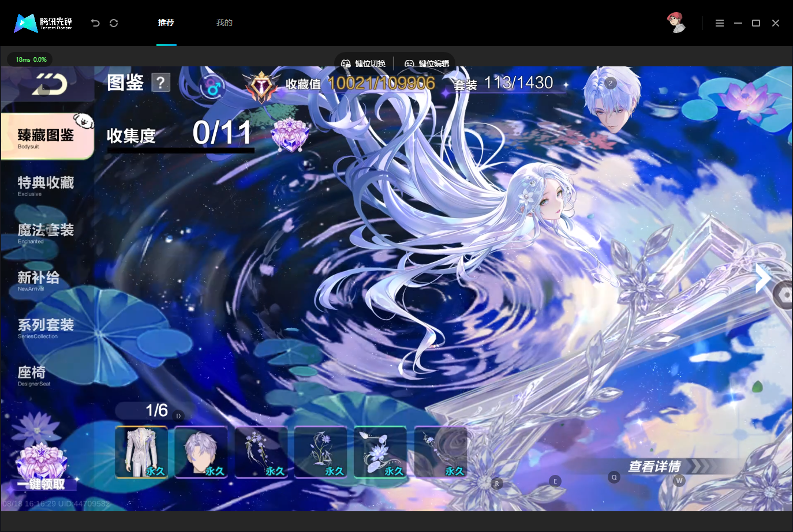Click the refresh icon in the top bar
Viewport: 793px width, 532px height.
coord(114,23)
